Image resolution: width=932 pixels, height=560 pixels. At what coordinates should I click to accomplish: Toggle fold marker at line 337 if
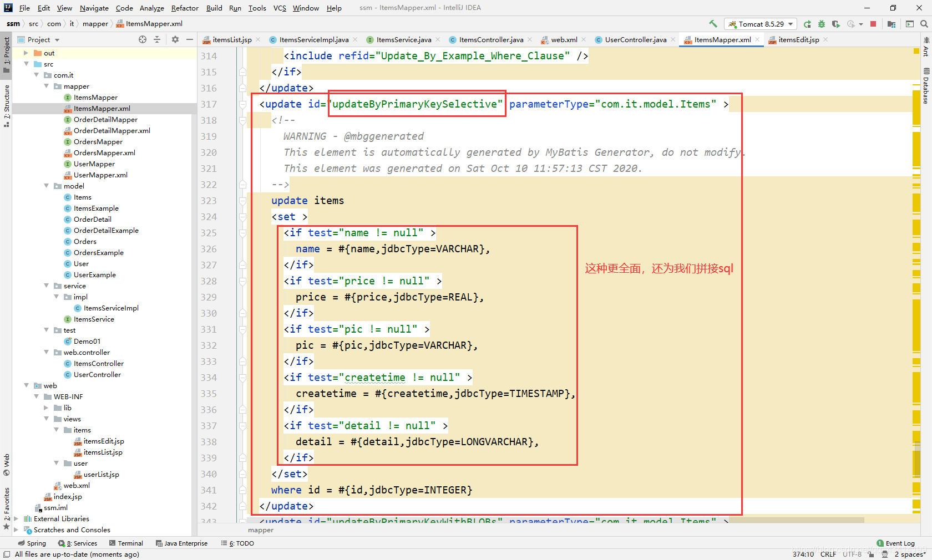(x=242, y=426)
